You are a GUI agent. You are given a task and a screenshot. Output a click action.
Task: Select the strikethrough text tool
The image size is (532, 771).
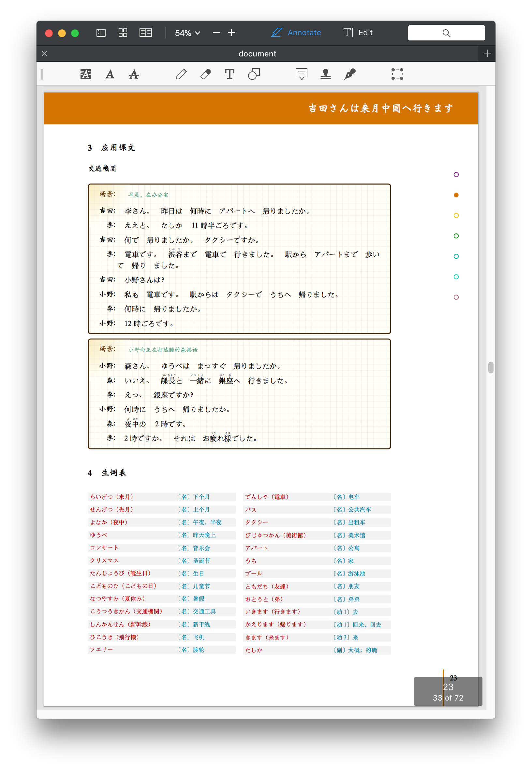click(x=134, y=74)
